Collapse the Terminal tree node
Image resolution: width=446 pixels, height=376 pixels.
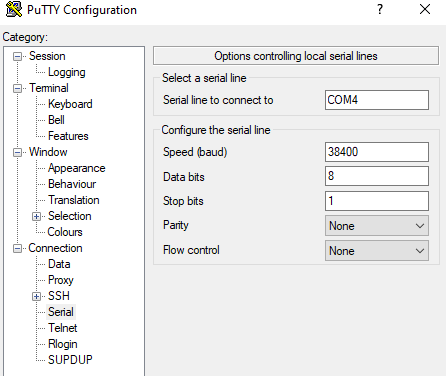click(x=17, y=88)
